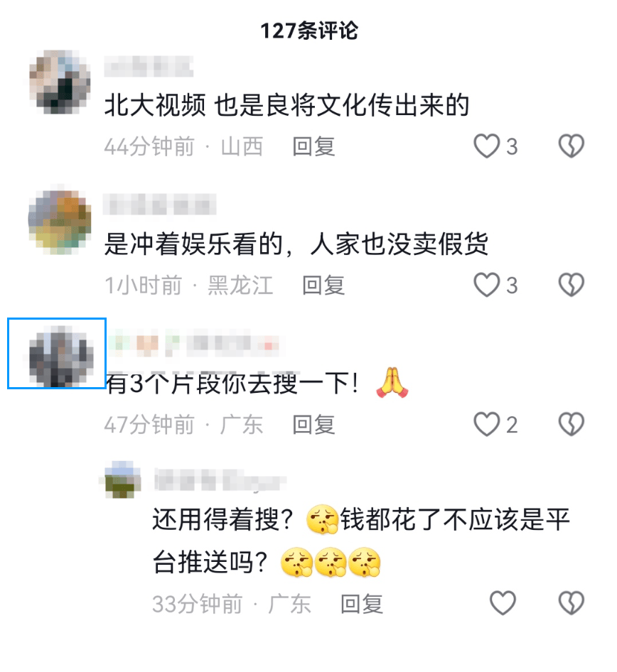Reply to the 44分钟前 山西 comment
The image size is (617, 672).
313,146
